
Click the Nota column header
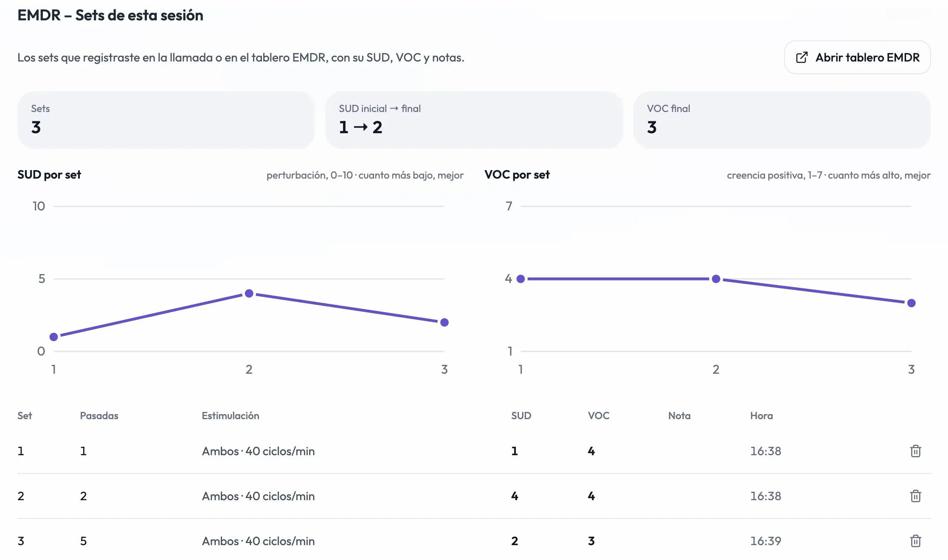coord(679,416)
